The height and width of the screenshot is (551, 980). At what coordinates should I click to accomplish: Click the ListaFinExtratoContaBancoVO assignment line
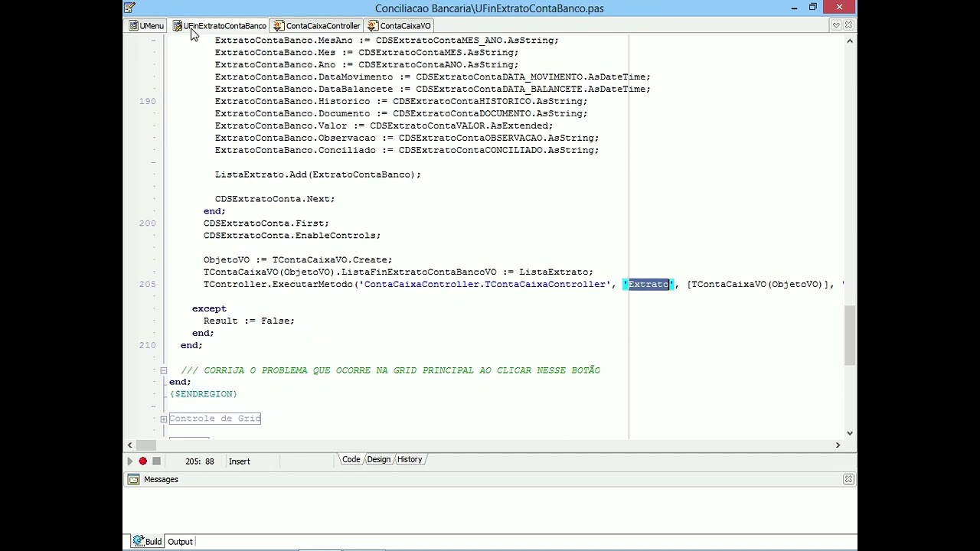point(398,272)
